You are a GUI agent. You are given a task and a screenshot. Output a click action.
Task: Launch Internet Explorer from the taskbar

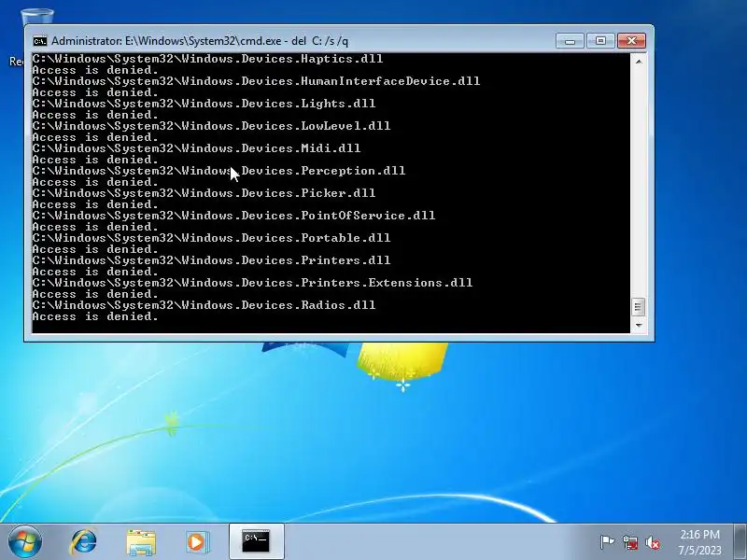point(84,542)
